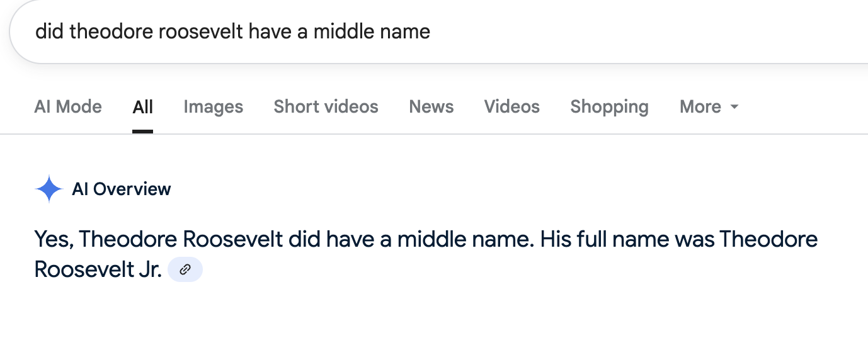Screen dimensions: 868x355
Task: Go to the Short videos tab
Action: (326, 107)
